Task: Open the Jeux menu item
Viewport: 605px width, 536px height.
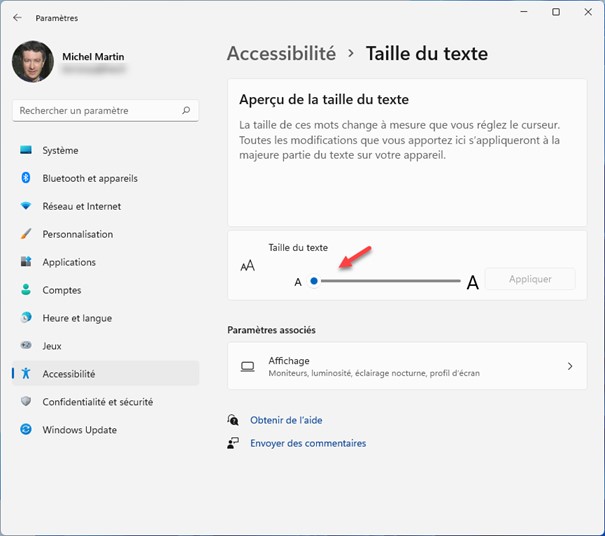Action: 52,346
